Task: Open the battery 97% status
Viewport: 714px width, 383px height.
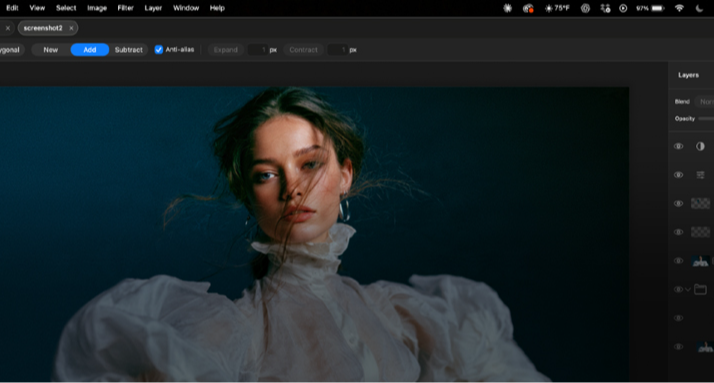Action: click(x=650, y=8)
